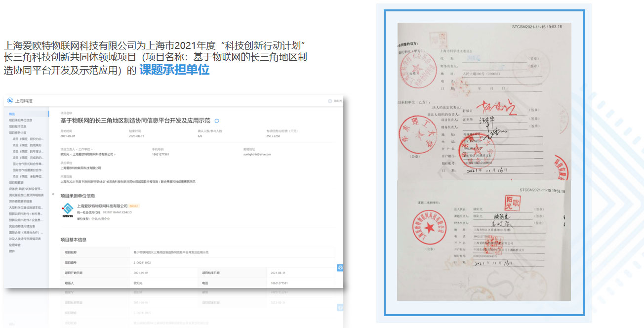This screenshot has height=328, width=644.
Task: Open the 项目（课题）研究的总... sidebar item
Action: tap(28, 139)
